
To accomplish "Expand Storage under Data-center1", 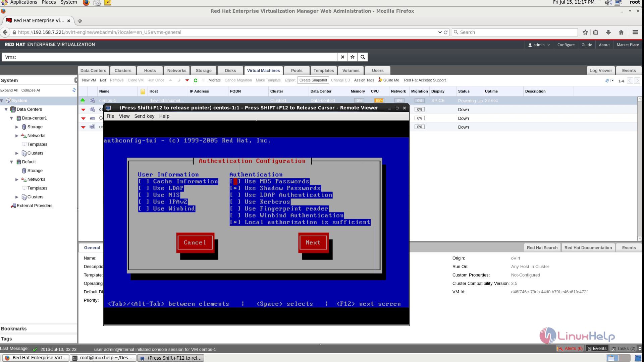I will click(17, 127).
